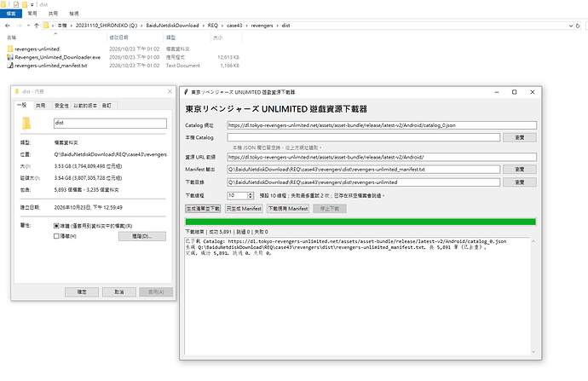Click the 下載目錄 path field

pos(363,182)
